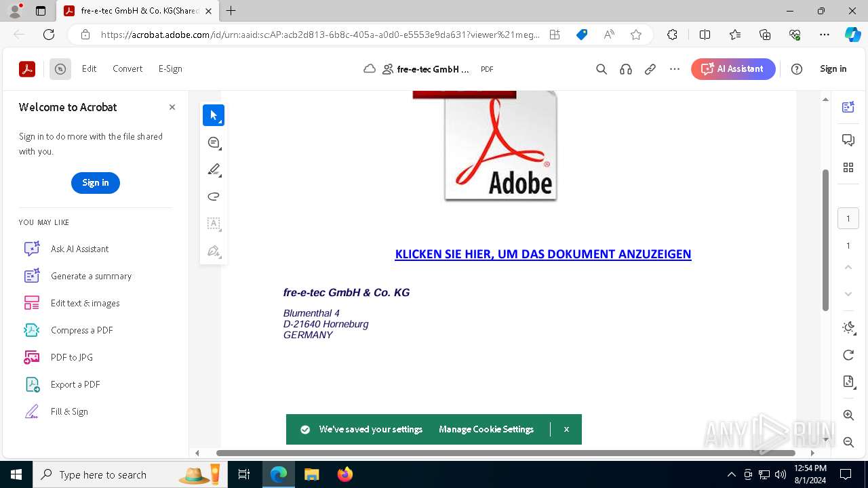Click the document vertical scrollbar
Screen dimensions: 868x488
(x=825, y=240)
